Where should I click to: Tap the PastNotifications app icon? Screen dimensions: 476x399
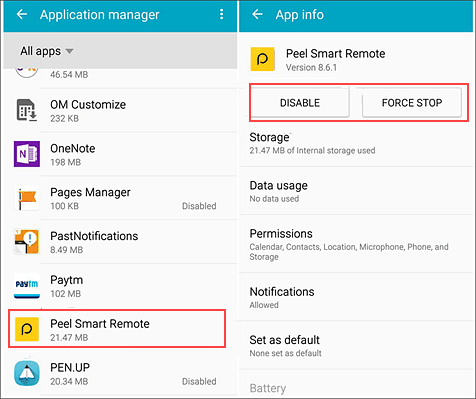27,242
